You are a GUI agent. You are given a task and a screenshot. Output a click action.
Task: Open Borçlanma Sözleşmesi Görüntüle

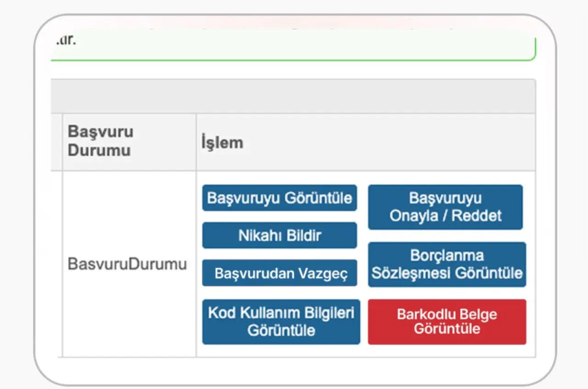pyautogui.click(x=447, y=265)
